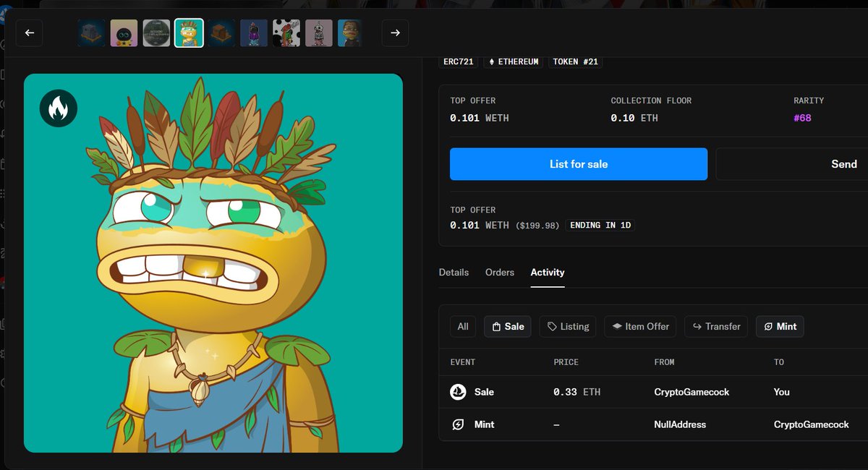
Task: Click the ETHEREUM chain badge
Action: pos(514,62)
